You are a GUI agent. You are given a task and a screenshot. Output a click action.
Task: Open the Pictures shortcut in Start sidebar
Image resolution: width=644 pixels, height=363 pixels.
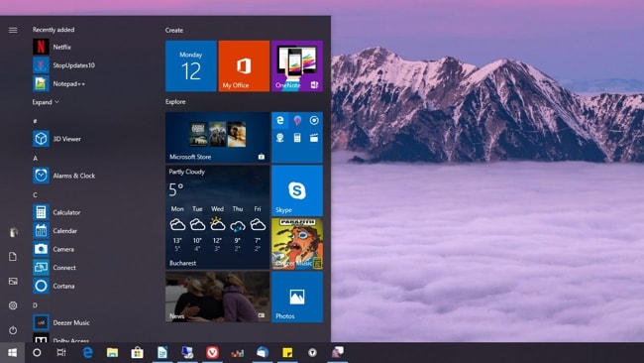13,282
